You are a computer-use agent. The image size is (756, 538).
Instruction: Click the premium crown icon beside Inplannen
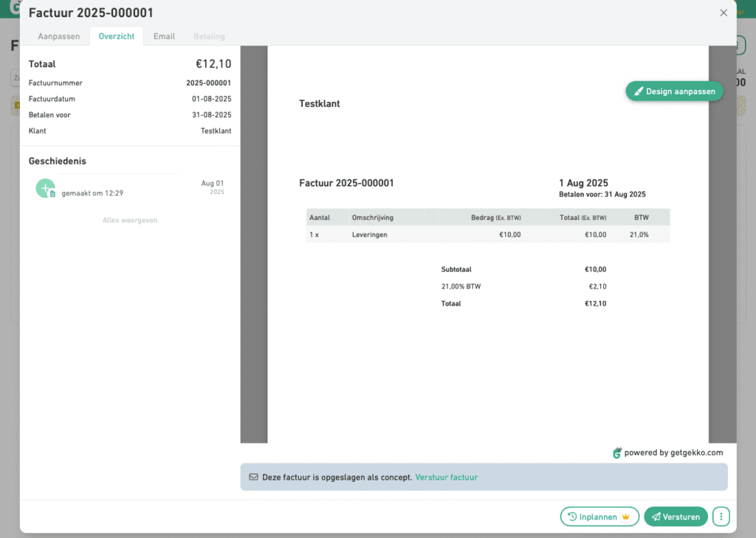pyautogui.click(x=626, y=517)
